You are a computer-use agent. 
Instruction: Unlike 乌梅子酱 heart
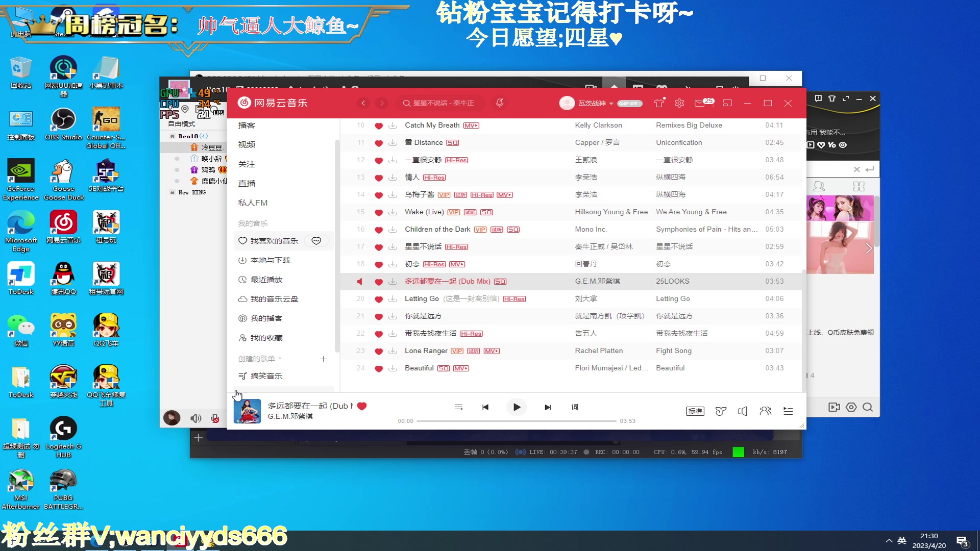point(379,195)
